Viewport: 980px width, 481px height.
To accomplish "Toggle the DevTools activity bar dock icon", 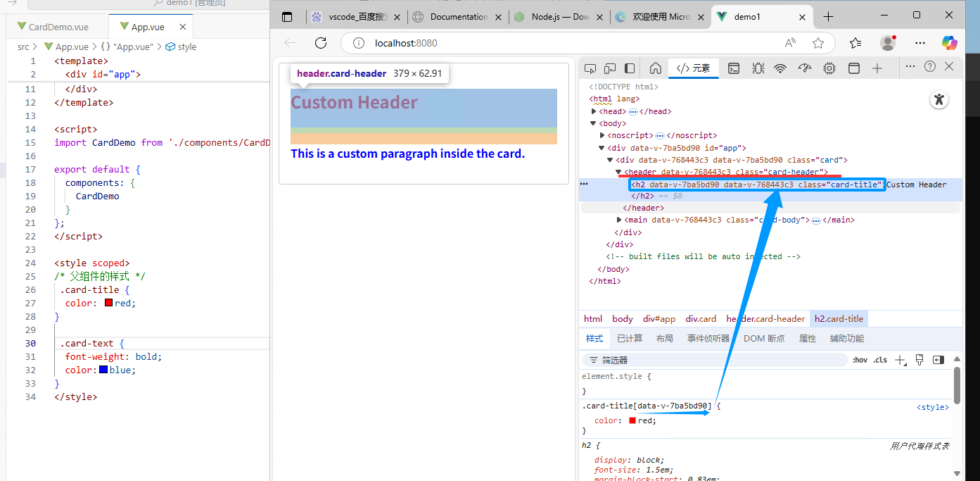I will click(630, 68).
